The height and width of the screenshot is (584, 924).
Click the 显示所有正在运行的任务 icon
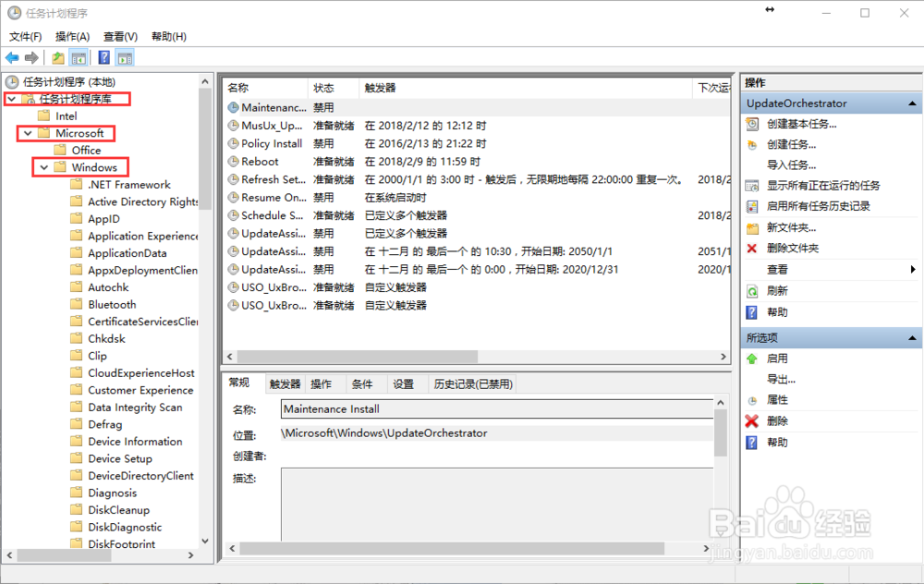[752, 187]
